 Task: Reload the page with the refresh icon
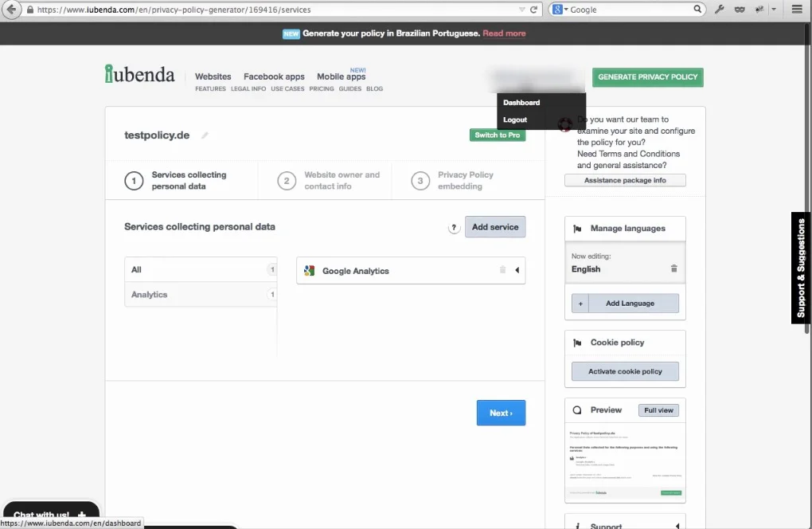pos(533,10)
